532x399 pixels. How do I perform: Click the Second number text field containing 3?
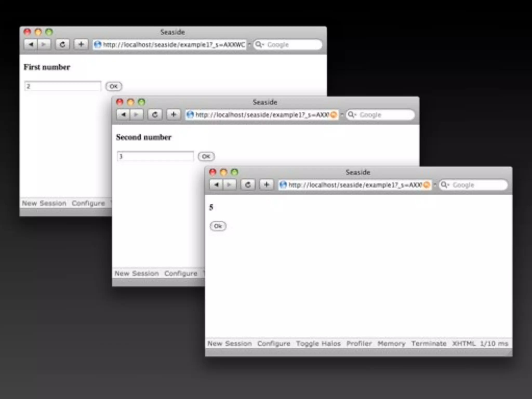155,156
